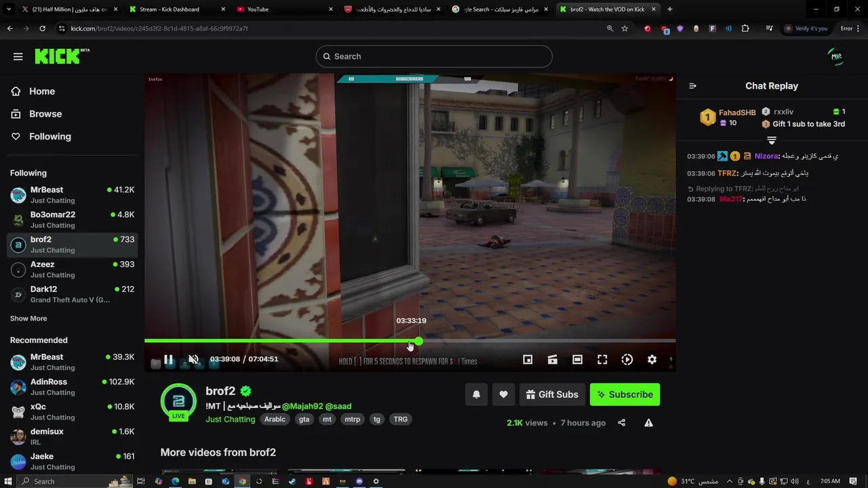868x488 pixels.
Task: Open the user profile avatar menu
Action: [837, 57]
